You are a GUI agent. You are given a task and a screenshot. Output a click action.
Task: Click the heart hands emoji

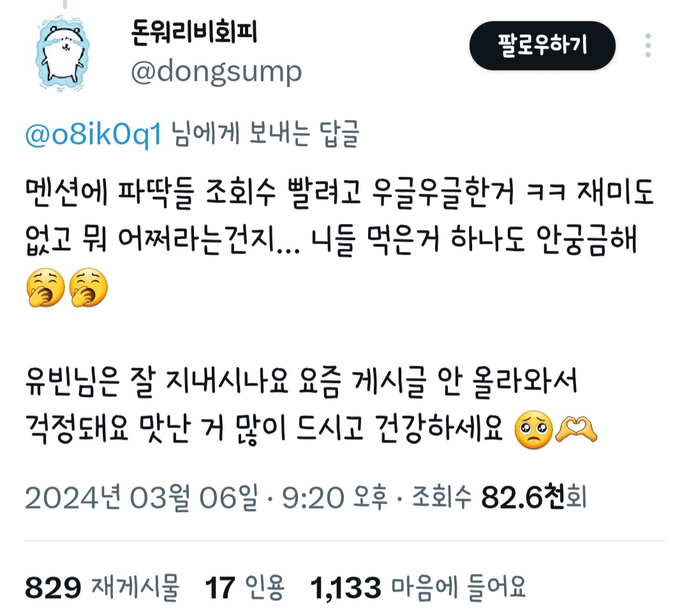point(576,429)
